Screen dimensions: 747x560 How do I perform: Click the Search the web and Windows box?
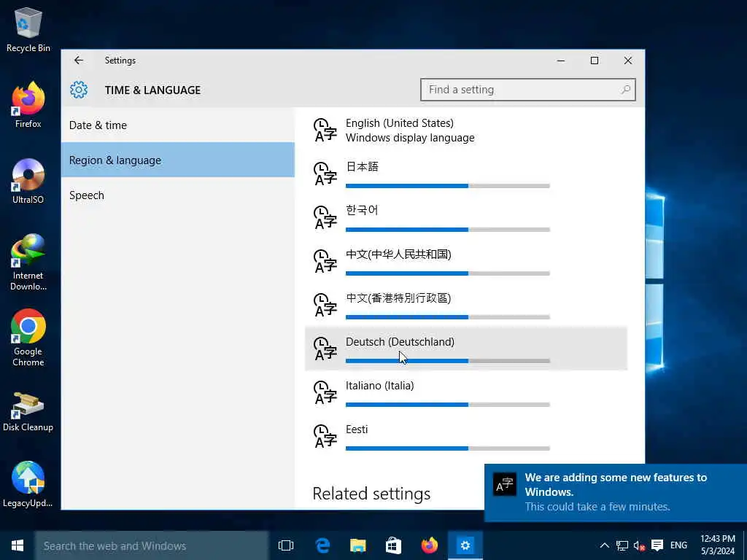pyautogui.click(x=152, y=545)
